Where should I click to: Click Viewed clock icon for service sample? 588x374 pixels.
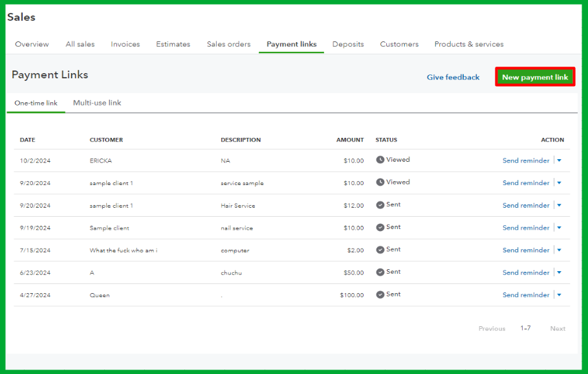point(380,182)
